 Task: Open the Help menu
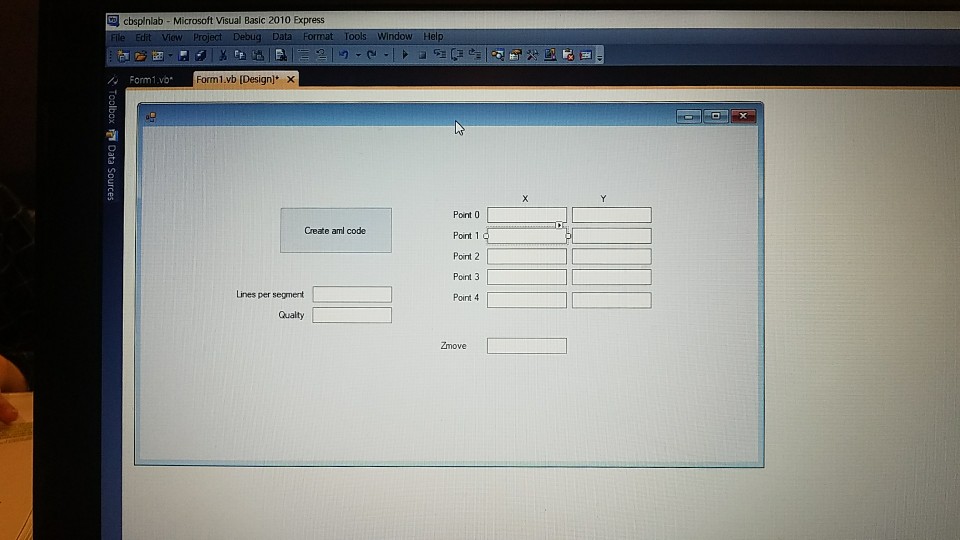433,36
